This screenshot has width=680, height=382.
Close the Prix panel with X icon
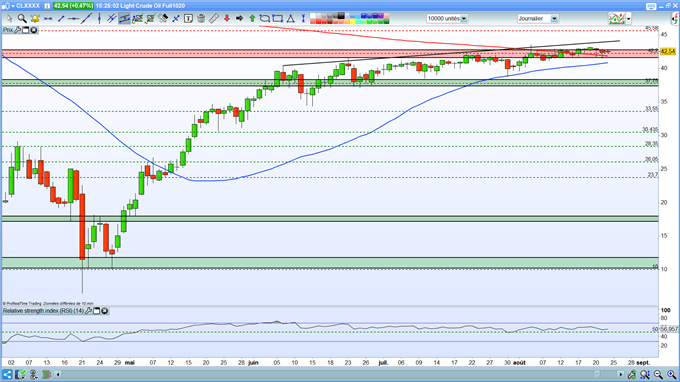[33, 30]
